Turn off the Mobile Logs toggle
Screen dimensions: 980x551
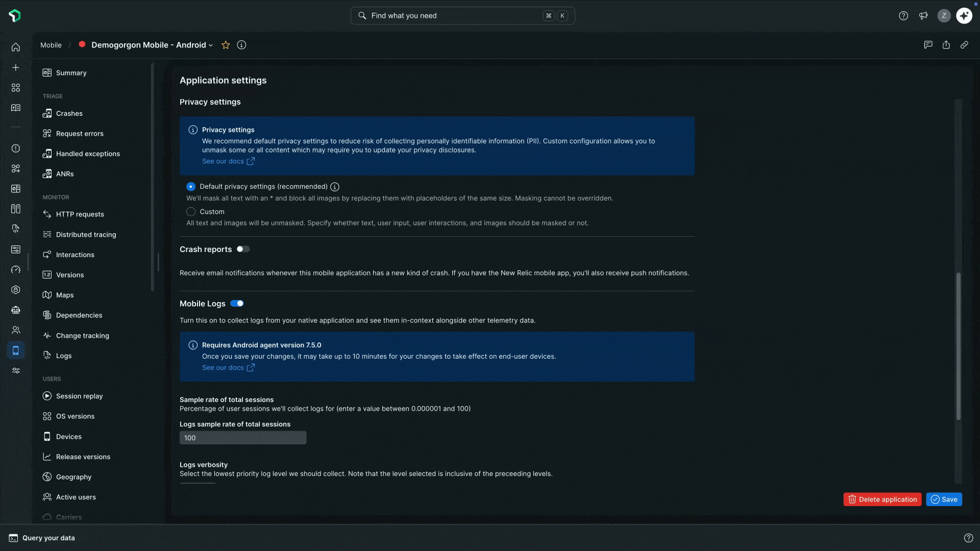click(237, 304)
